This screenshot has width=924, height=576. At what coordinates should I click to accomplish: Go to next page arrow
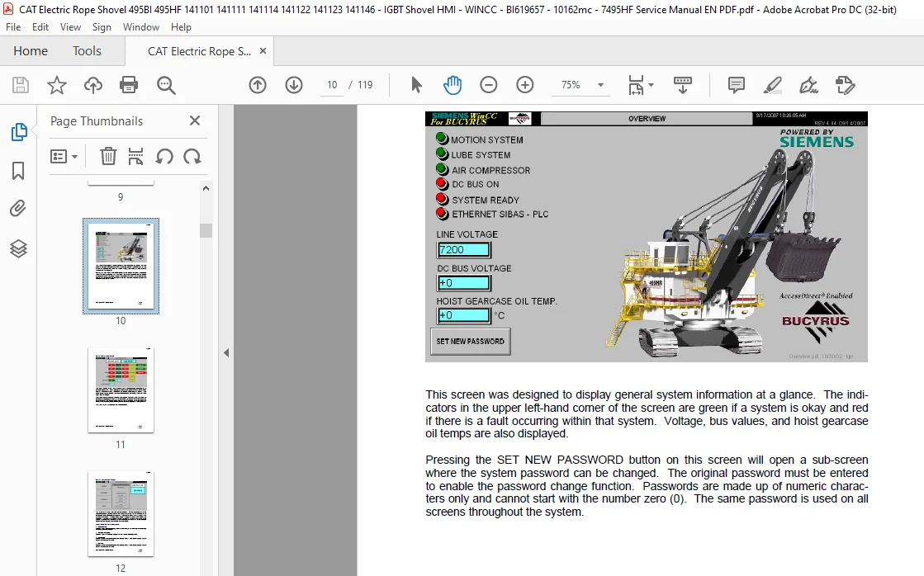click(293, 85)
